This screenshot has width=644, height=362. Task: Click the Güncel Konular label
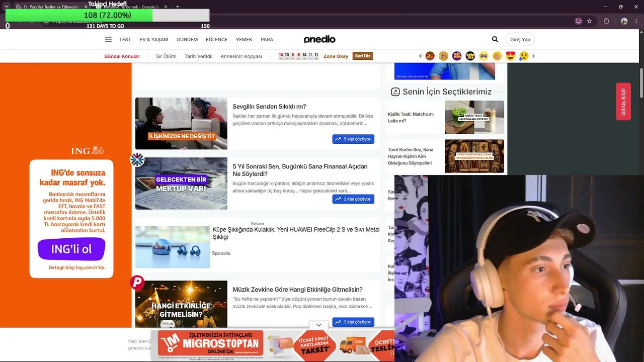[x=122, y=56]
